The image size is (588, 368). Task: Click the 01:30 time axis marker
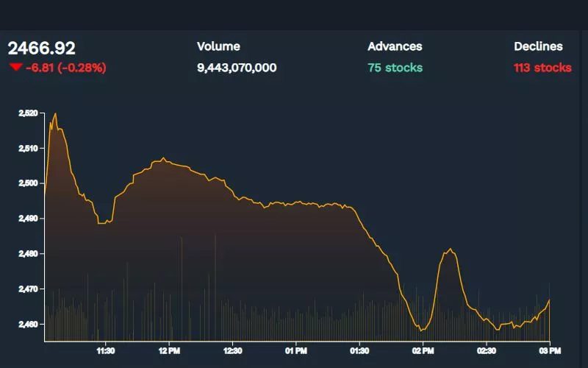pos(359,350)
